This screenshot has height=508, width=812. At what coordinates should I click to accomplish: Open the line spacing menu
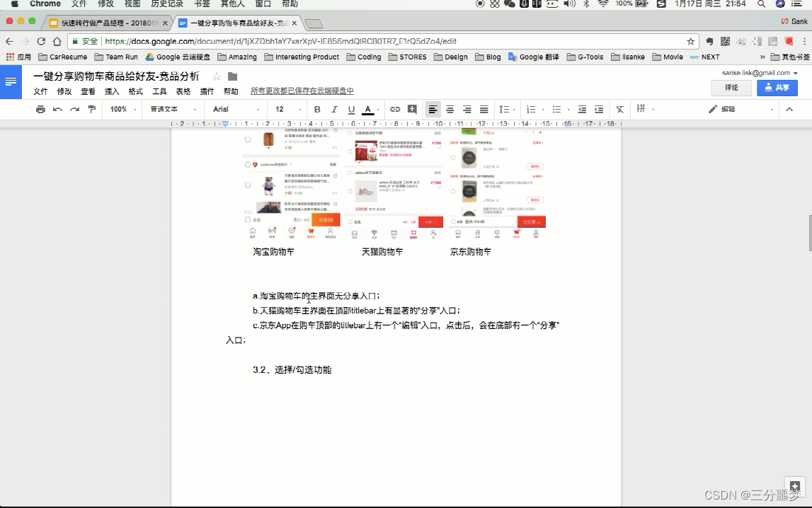[x=506, y=109]
